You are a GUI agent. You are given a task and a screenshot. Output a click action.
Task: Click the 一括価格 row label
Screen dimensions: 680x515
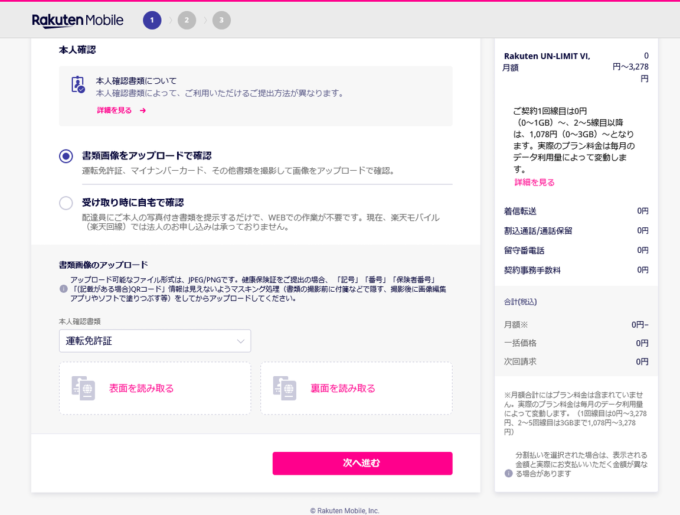(x=520, y=343)
